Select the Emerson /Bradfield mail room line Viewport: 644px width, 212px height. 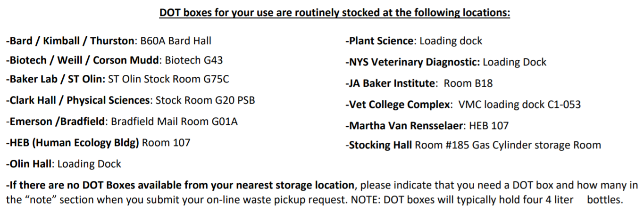122,122
